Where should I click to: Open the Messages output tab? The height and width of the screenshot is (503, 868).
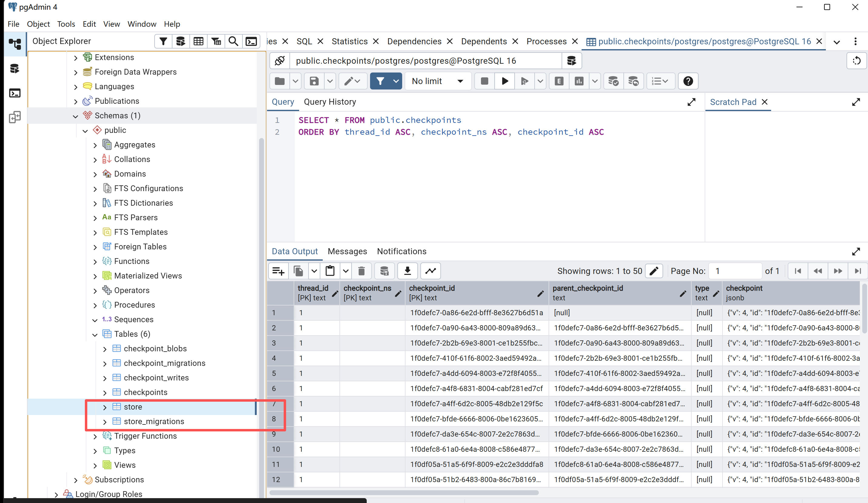pyautogui.click(x=347, y=251)
